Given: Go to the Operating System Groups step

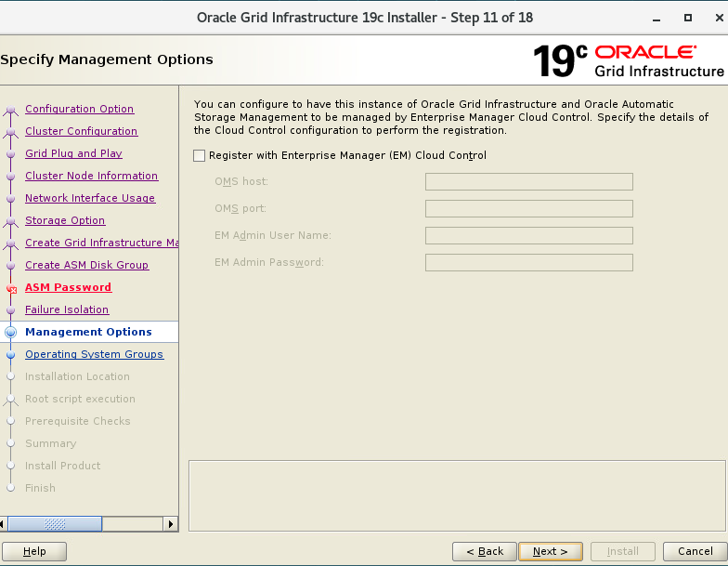Looking at the screenshot, I should pos(94,354).
